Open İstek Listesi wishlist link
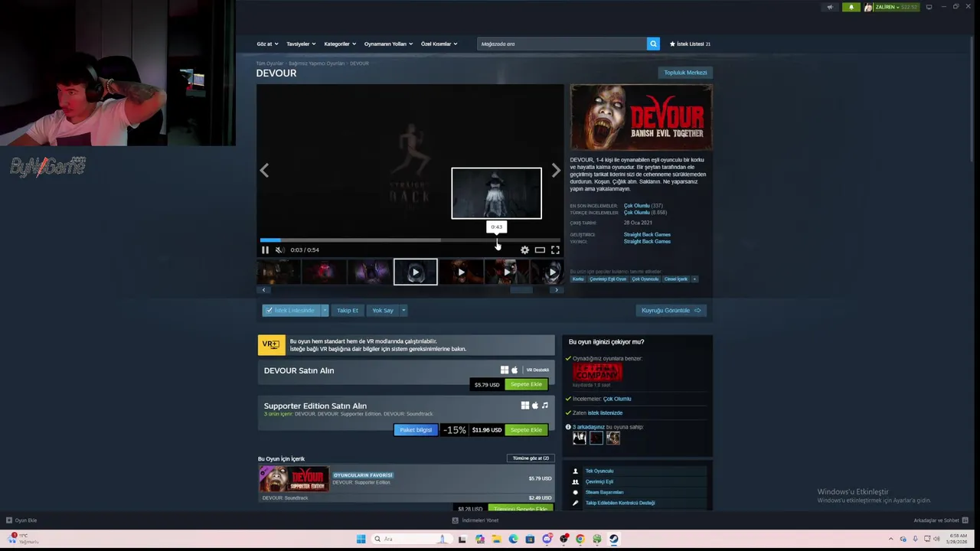Screen dimensions: 980x551 (x=690, y=44)
